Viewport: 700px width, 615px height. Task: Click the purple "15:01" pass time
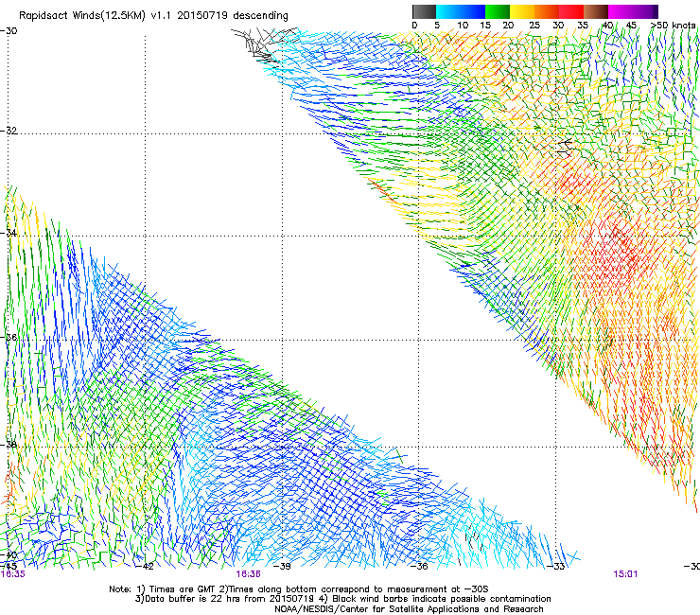[x=625, y=574]
